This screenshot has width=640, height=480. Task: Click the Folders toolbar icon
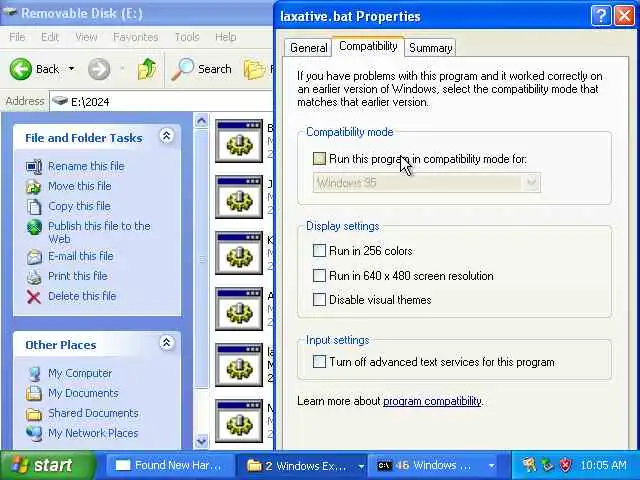pos(255,69)
